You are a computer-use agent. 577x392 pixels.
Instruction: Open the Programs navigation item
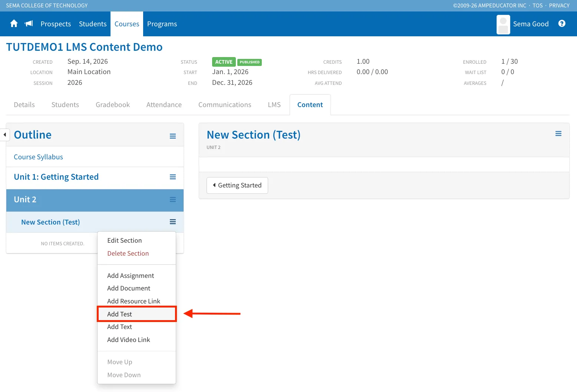[162, 24]
